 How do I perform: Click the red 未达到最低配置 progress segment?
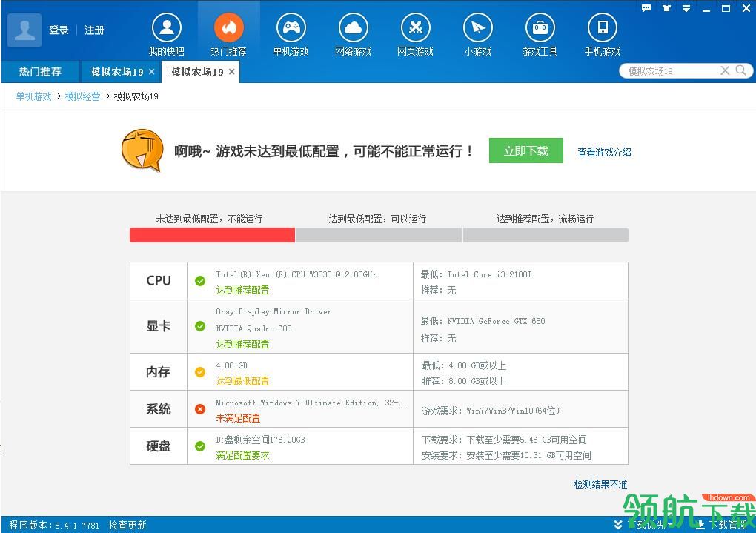click(212, 235)
